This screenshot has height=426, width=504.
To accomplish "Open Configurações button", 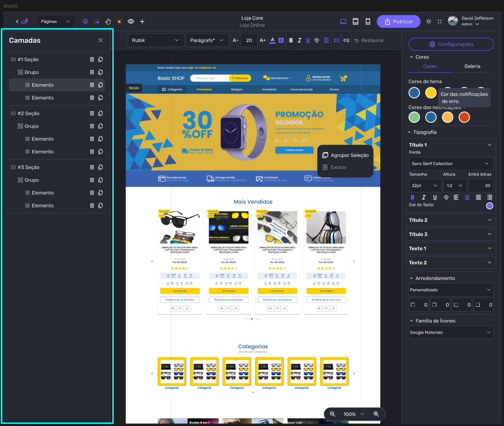I will click(451, 44).
